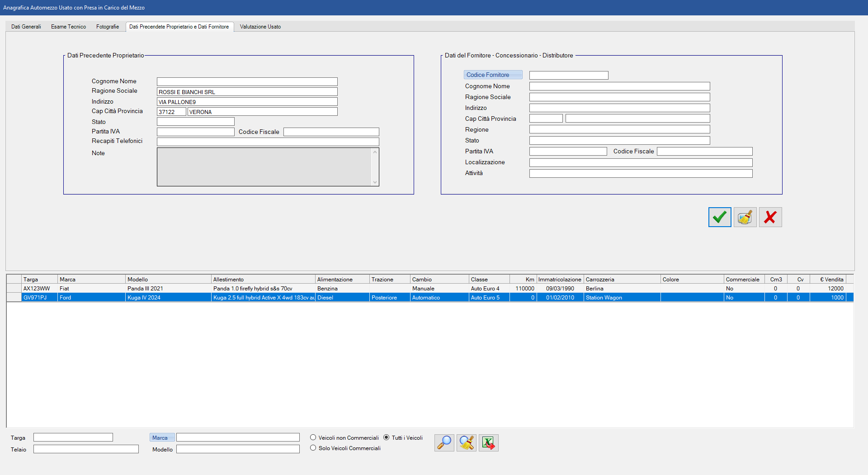This screenshot has width=868, height=475.
Task: Switch to the Esame Tecnico tab
Action: pyautogui.click(x=68, y=27)
